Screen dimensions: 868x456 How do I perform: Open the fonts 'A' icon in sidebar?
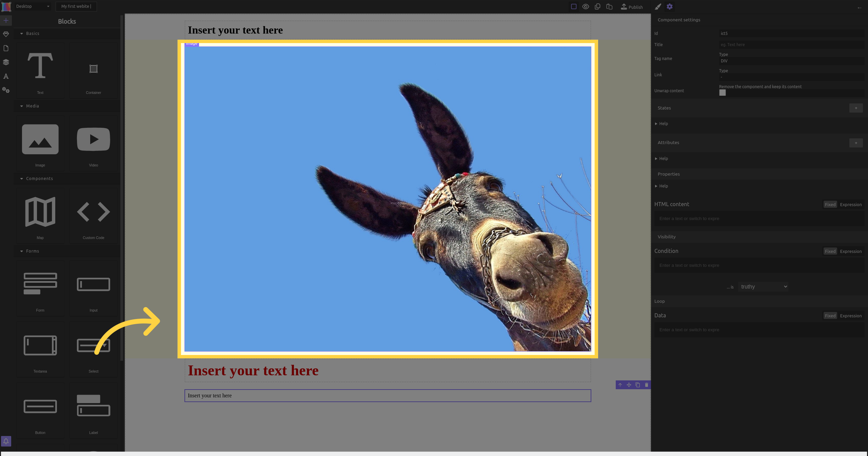click(x=6, y=76)
